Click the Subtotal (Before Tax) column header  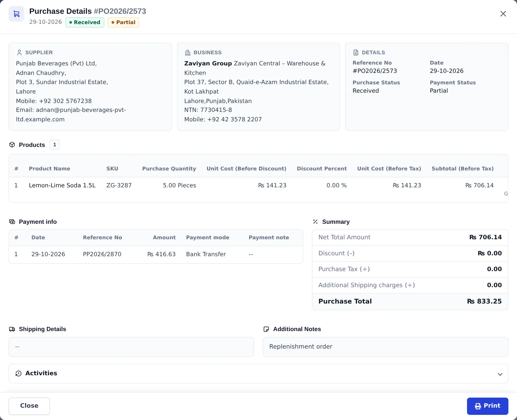463,169
